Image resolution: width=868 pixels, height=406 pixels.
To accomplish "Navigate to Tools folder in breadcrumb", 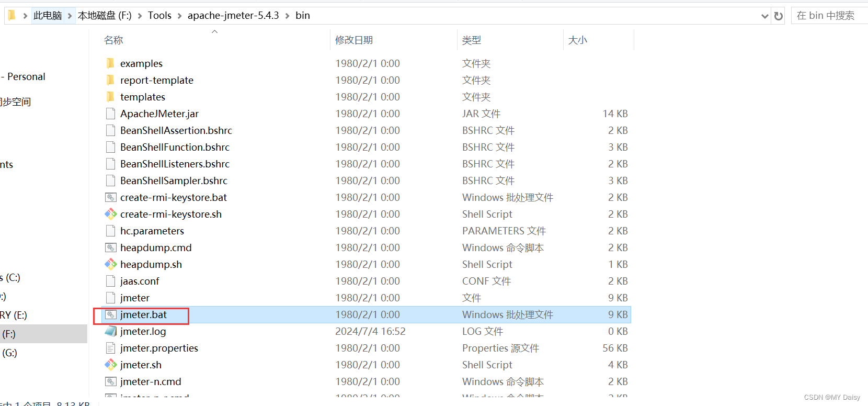I will (159, 16).
